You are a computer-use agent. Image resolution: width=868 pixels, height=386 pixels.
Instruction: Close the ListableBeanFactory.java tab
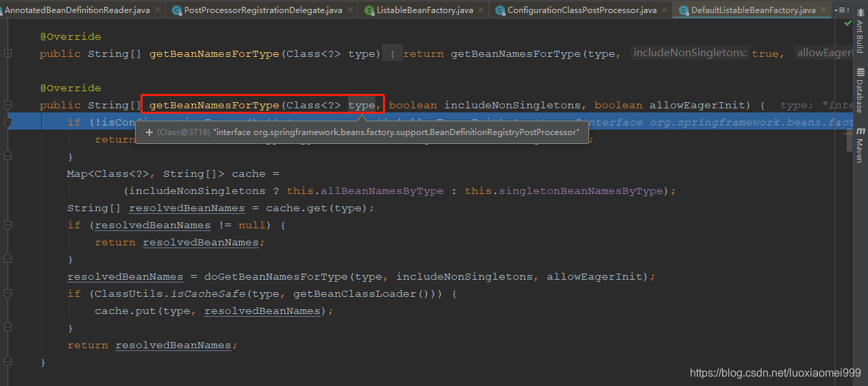point(482,10)
